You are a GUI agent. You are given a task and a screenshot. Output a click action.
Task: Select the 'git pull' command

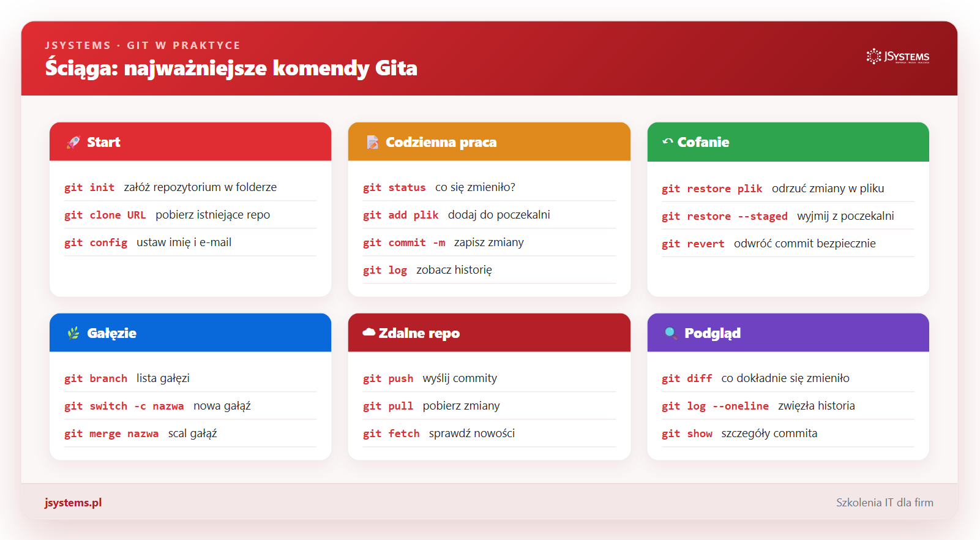(388, 406)
